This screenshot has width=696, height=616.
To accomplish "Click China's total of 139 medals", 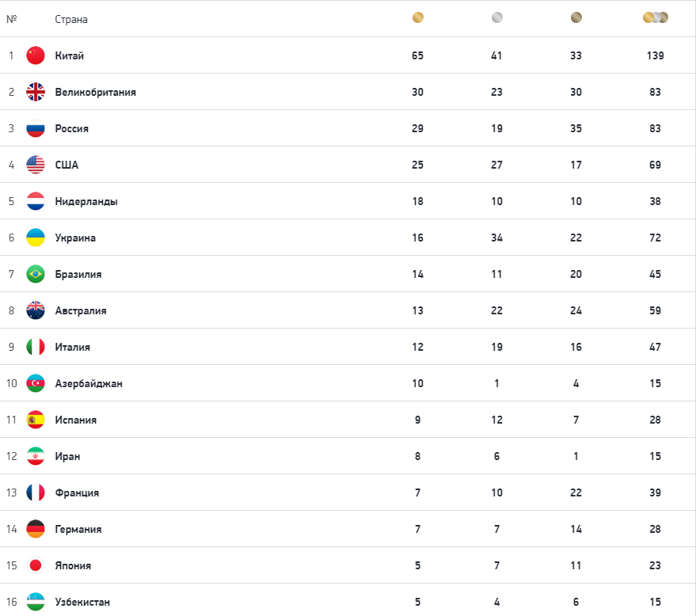I will (x=655, y=55).
